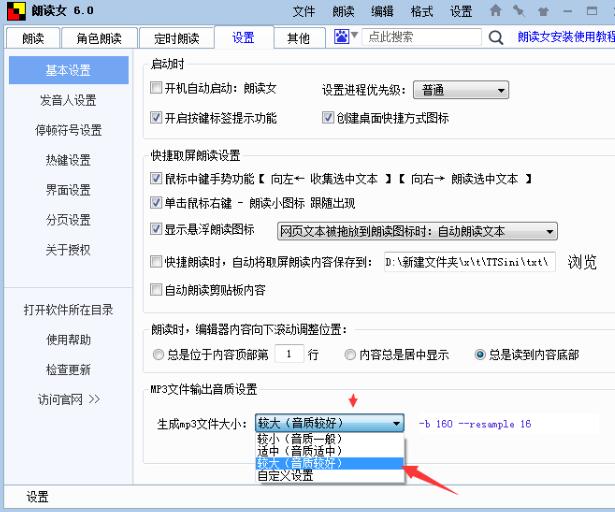Click the home icon in title bar
The width and height of the screenshot is (615, 512).
tap(495, 11)
